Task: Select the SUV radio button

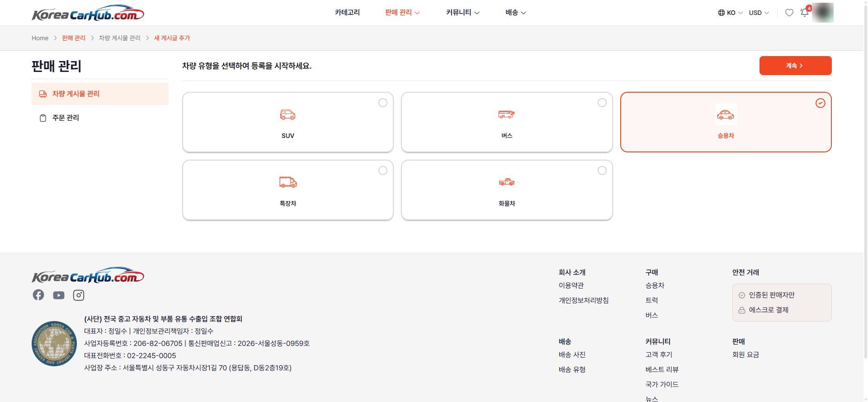Action: point(383,103)
